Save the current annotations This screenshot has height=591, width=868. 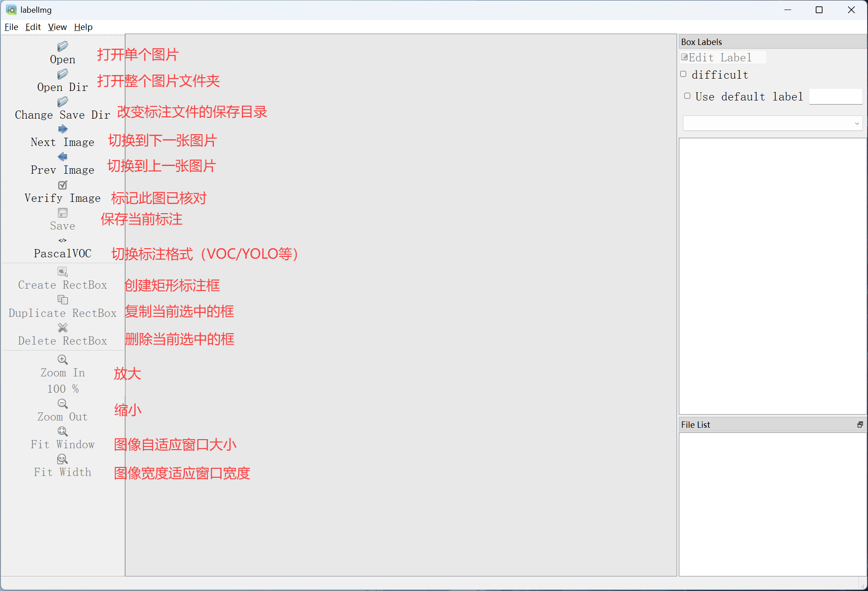click(62, 220)
